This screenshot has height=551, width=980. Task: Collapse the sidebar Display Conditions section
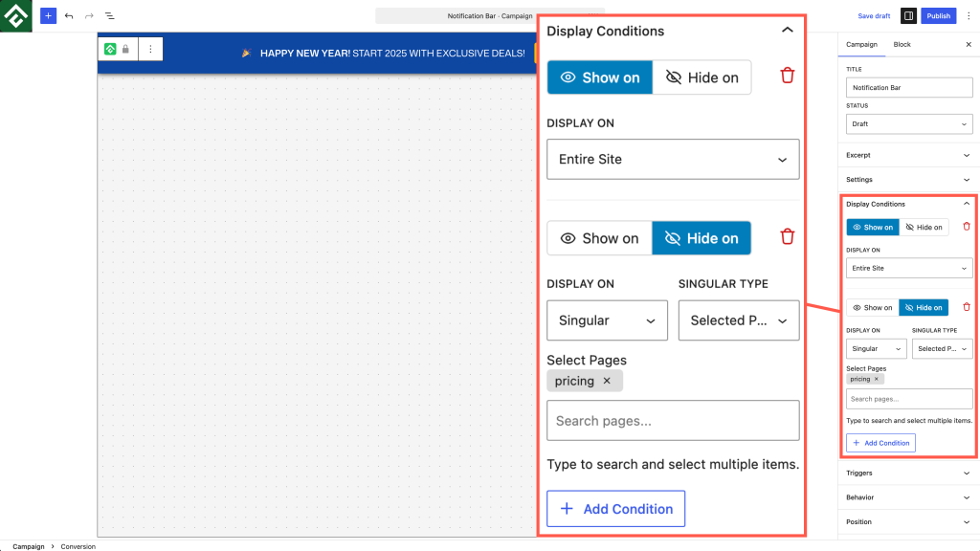click(908, 204)
